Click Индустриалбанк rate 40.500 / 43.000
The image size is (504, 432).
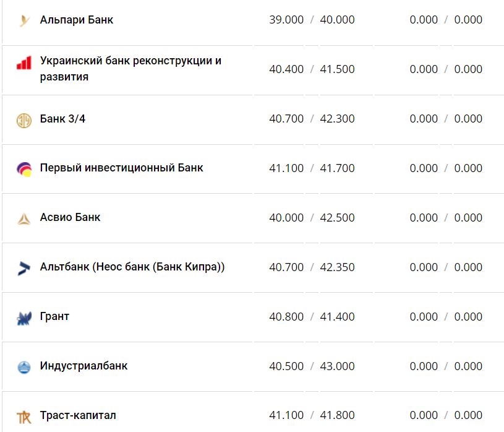pos(312,366)
